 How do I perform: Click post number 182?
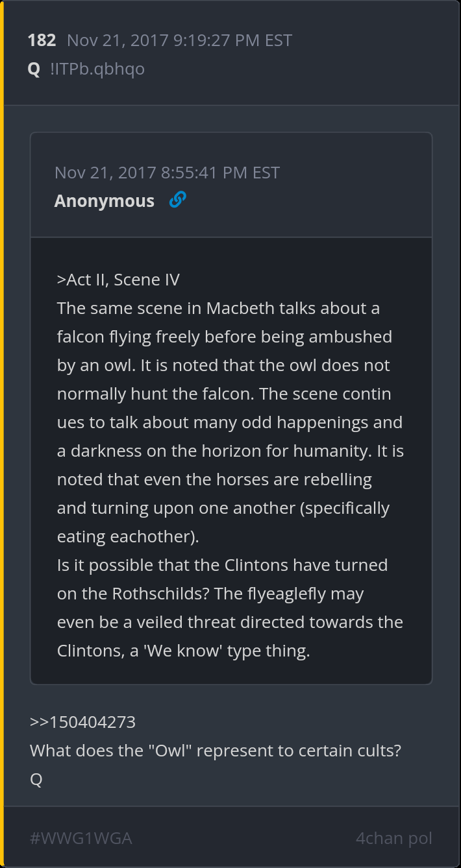(42, 40)
